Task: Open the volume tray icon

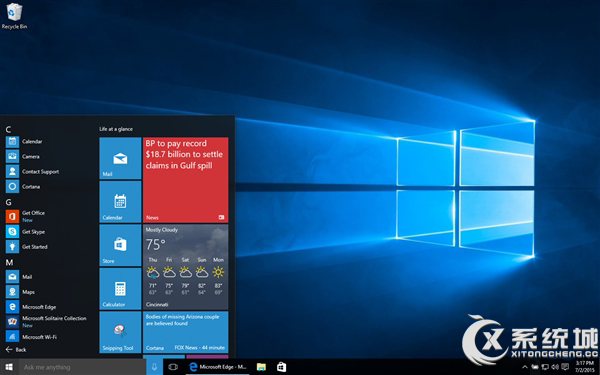Action: click(x=555, y=367)
